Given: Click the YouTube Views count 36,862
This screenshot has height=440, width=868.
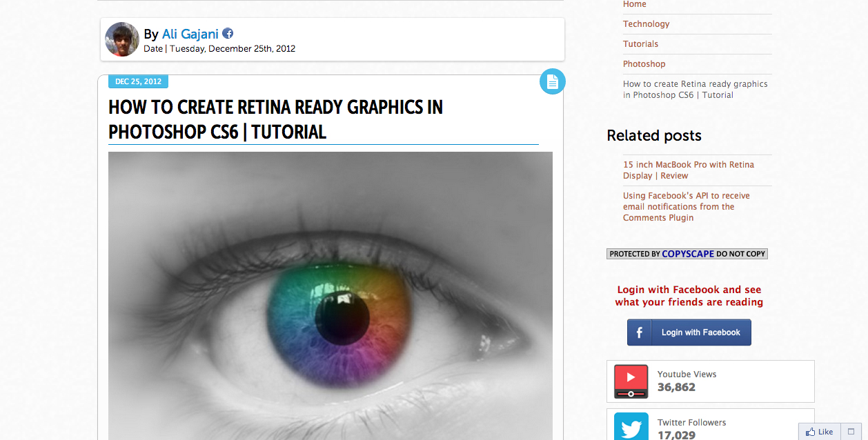Looking at the screenshot, I should 676,388.
